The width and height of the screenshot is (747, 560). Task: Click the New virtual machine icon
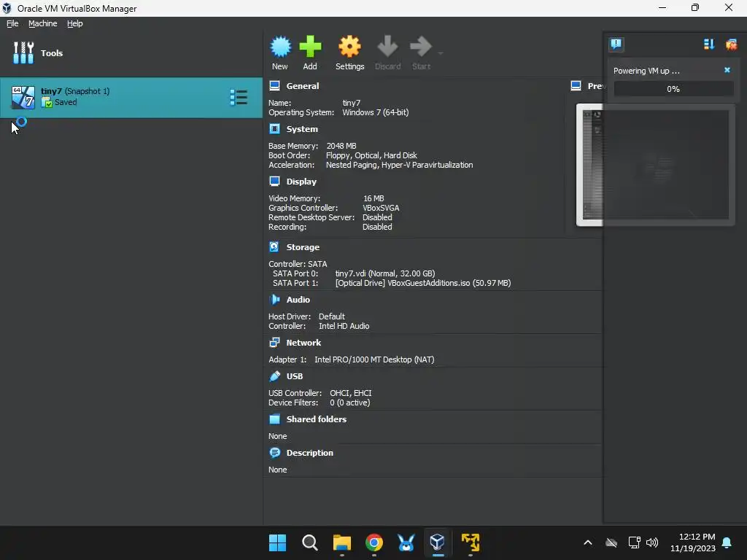tap(280, 47)
